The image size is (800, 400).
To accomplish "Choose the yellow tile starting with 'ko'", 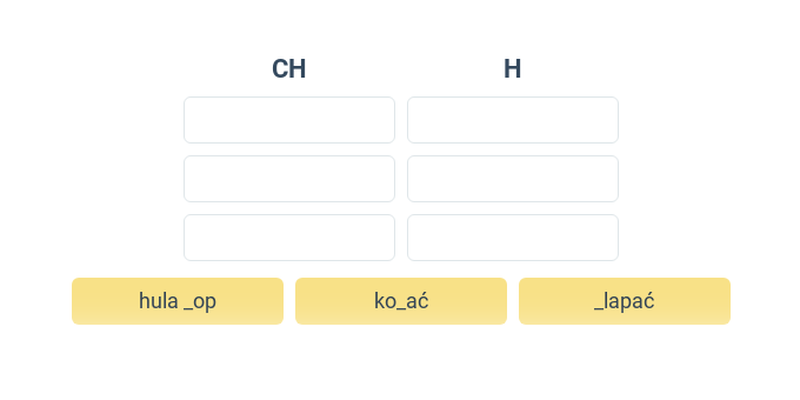I will point(401,301).
